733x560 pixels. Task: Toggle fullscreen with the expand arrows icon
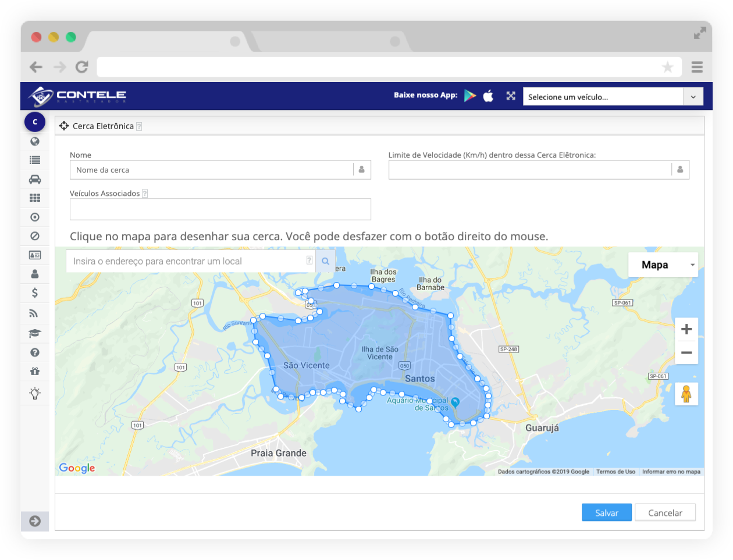[x=511, y=96]
